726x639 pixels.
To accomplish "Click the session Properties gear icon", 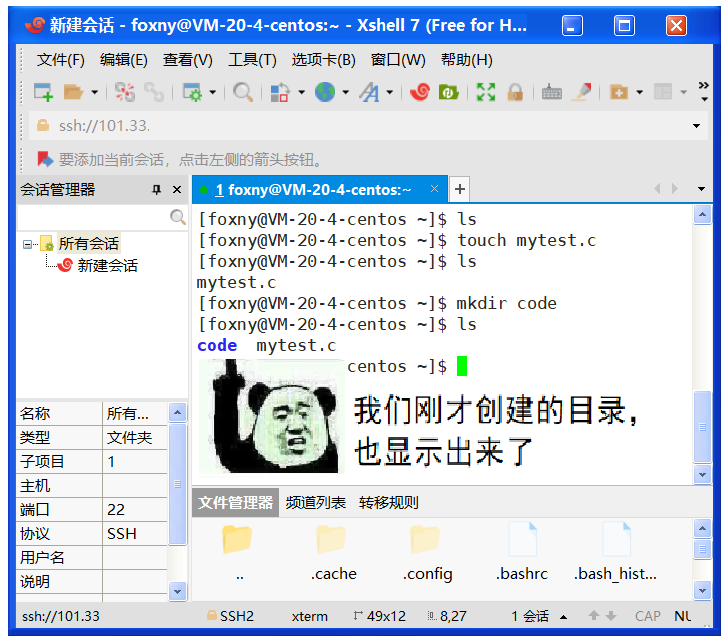I will tap(192, 92).
